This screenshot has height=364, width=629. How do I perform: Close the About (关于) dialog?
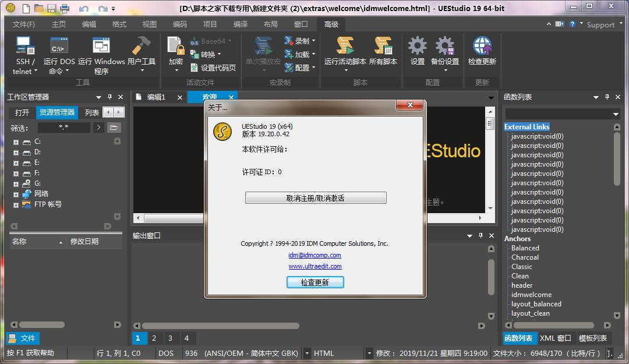(409, 105)
